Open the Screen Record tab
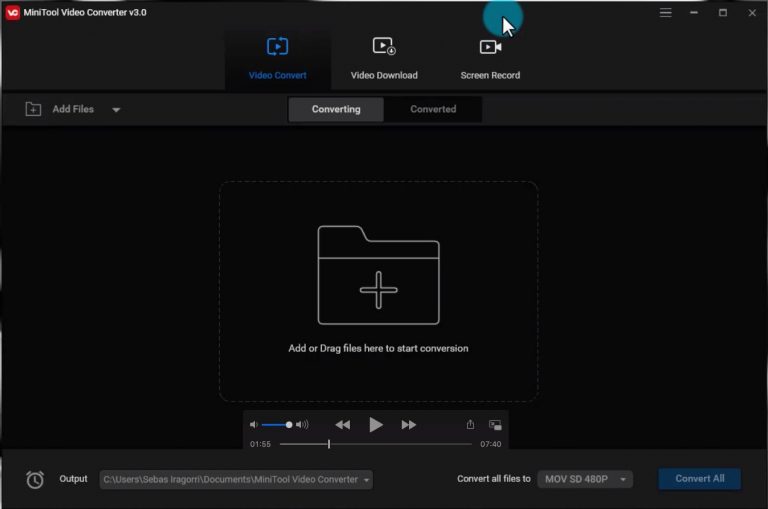The height and width of the screenshot is (509, 768). point(490,59)
